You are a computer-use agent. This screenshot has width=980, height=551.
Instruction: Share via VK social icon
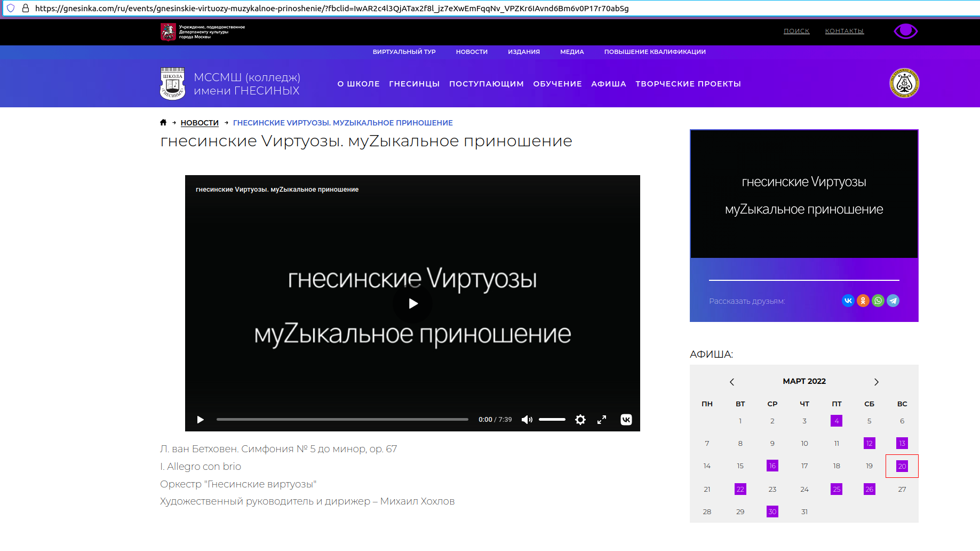click(848, 301)
